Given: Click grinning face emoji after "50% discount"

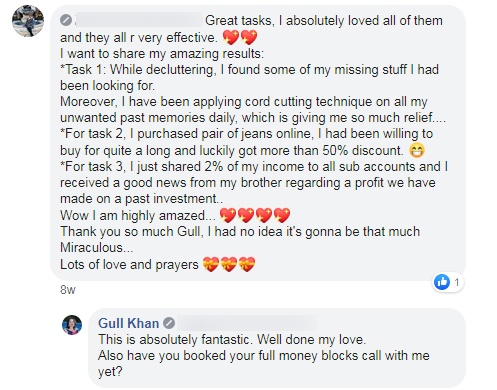Looking at the screenshot, I should coord(417,150).
